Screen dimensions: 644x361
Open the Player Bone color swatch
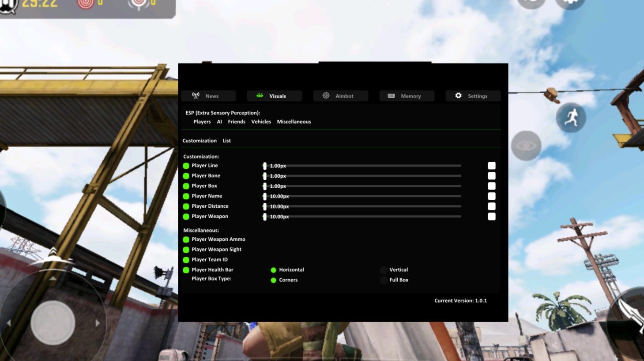492,176
